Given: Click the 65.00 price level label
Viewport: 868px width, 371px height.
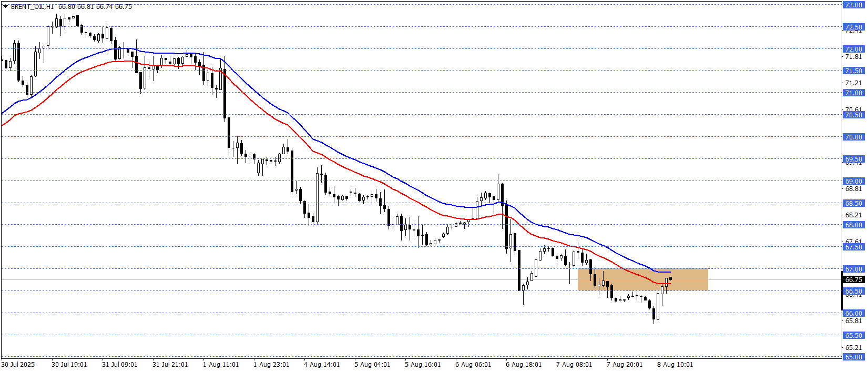Looking at the screenshot, I should coord(853,357).
